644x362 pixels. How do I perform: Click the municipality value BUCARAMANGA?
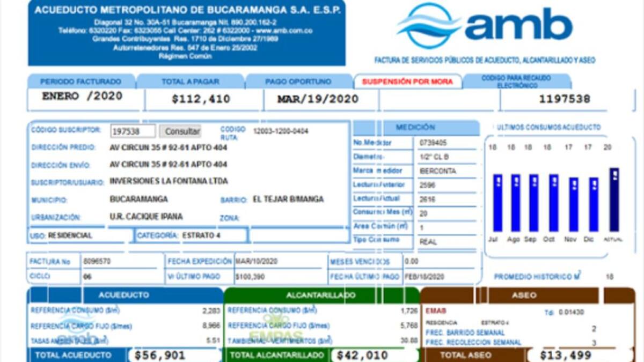pos(138,199)
